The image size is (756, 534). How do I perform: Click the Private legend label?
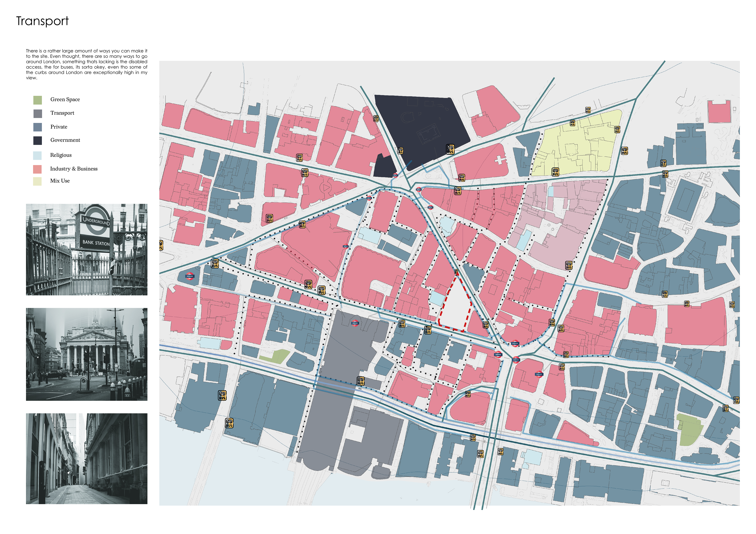point(59,127)
